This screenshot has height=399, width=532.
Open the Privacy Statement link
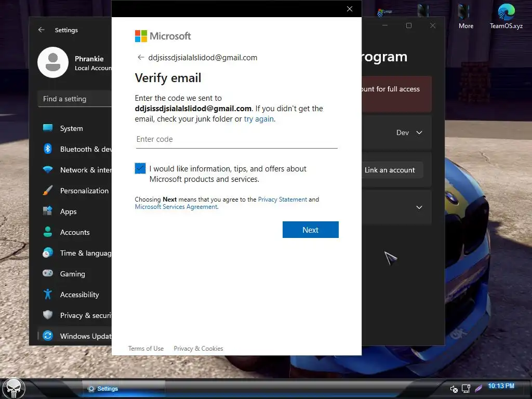(282, 199)
